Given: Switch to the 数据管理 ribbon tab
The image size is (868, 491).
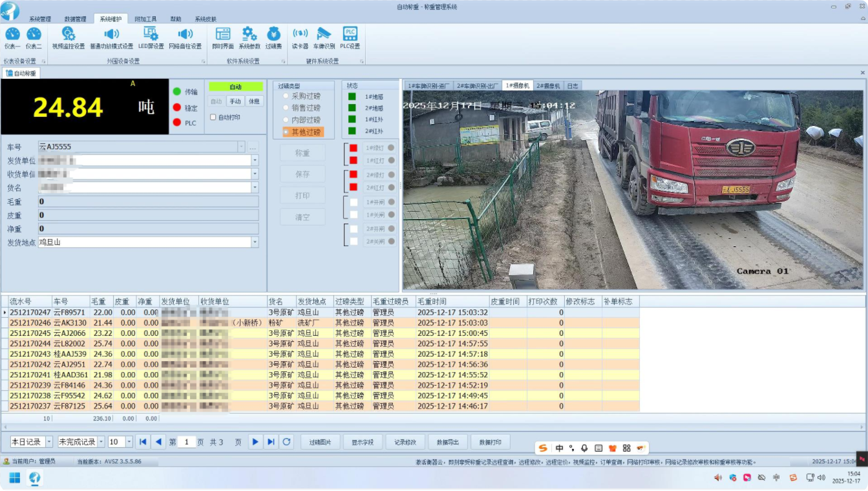Looking at the screenshot, I should point(75,19).
